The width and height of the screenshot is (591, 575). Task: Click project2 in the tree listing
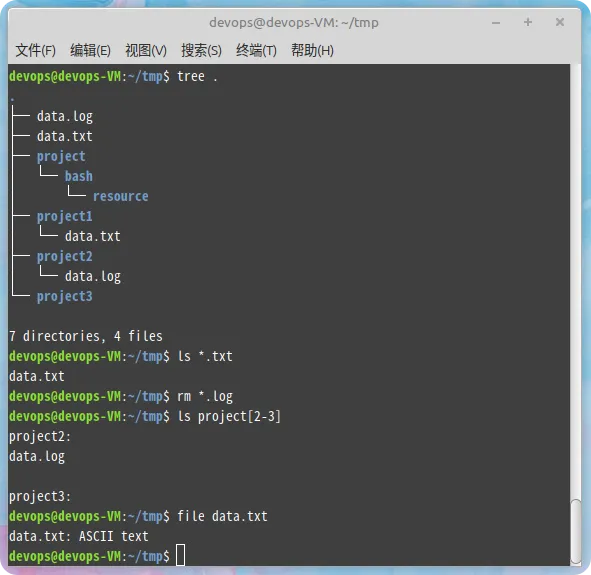[x=64, y=256]
